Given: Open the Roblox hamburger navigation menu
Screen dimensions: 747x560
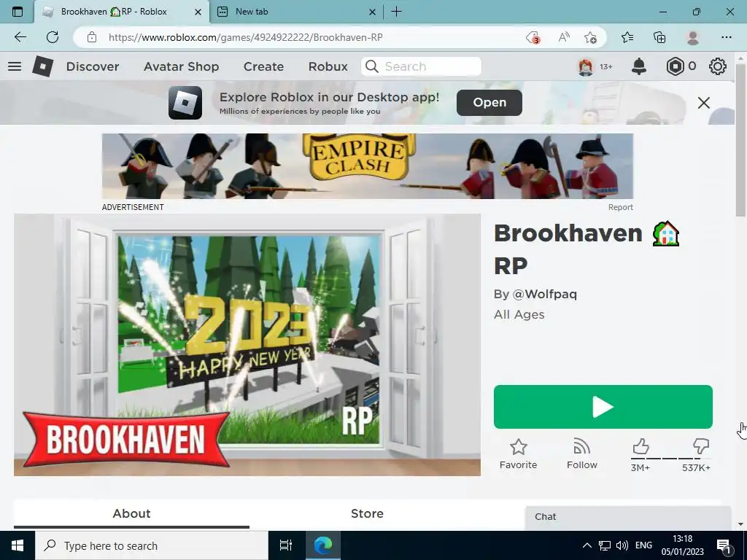Looking at the screenshot, I should coord(15,66).
